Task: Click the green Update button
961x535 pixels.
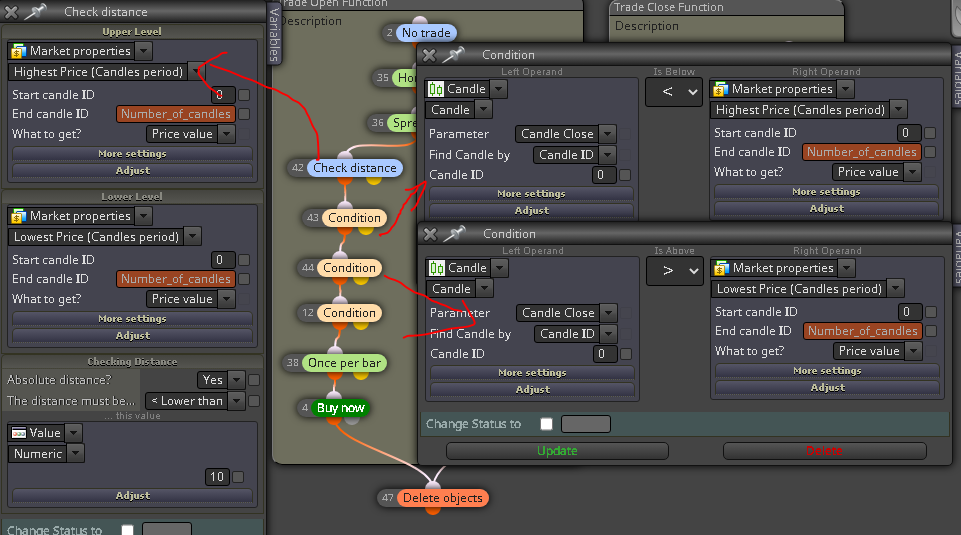Action: 557,450
